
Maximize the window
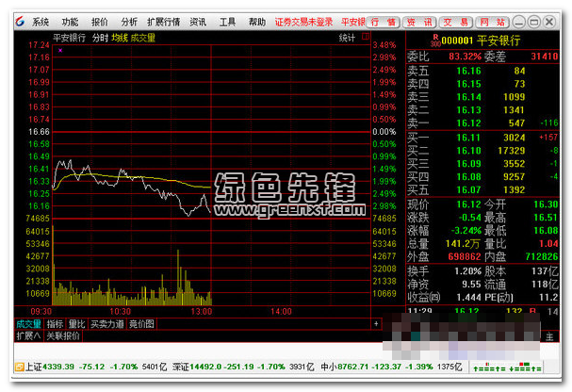(x=534, y=23)
